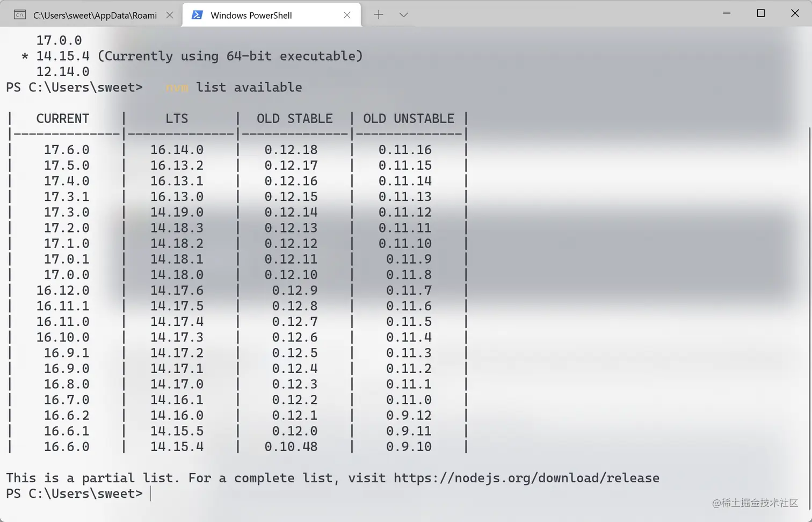Click the '14.15.4 (Currently using 64-bit executable)' line
Screen dimensions: 812x522
point(199,56)
